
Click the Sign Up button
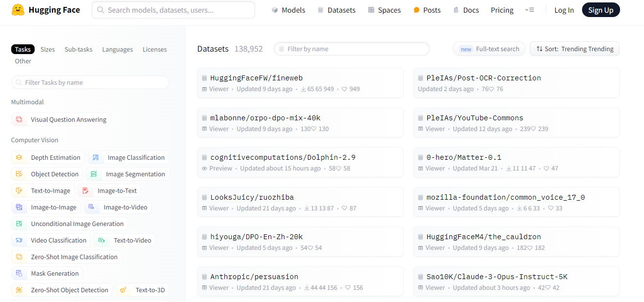click(x=601, y=10)
